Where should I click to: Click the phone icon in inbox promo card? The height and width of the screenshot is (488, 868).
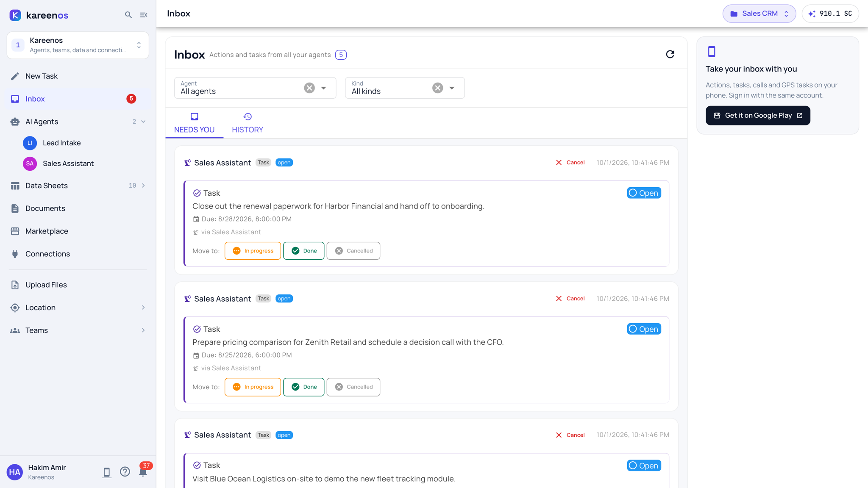tap(712, 51)
